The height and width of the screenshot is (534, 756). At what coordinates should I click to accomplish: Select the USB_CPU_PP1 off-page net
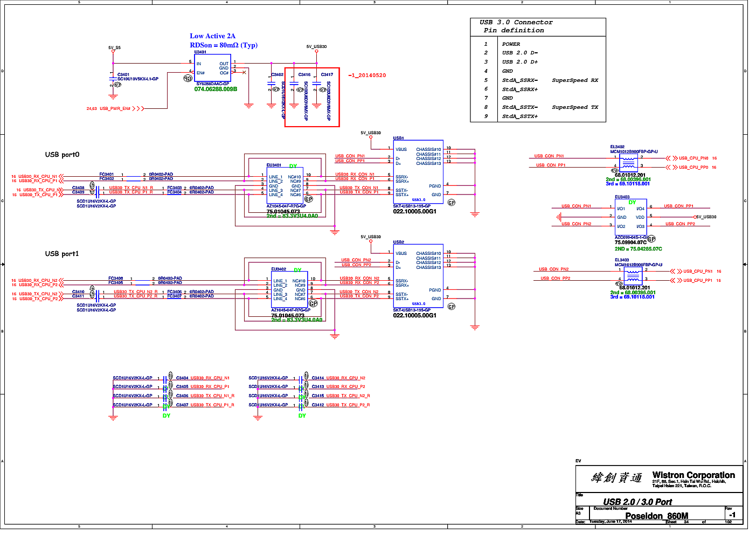(698, 281)
